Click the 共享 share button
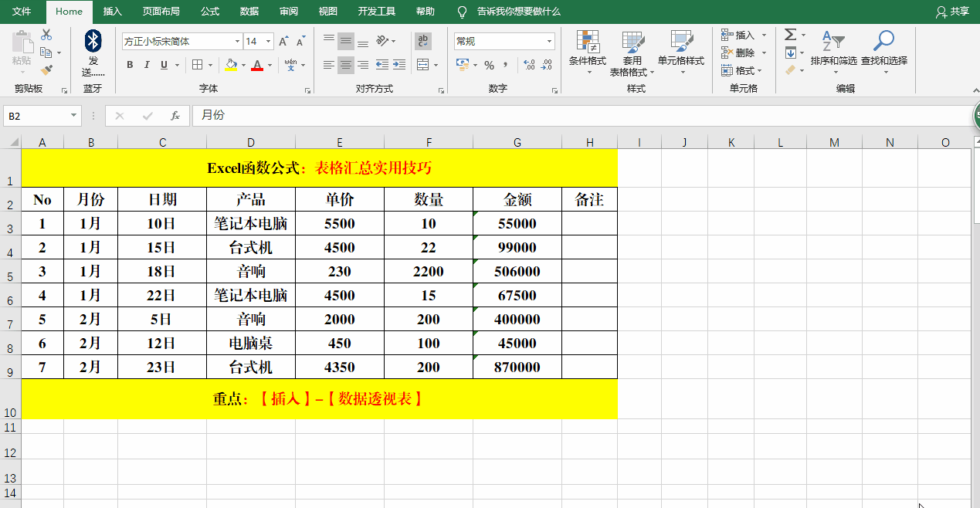The image size is (980, 508). point(952,12)
